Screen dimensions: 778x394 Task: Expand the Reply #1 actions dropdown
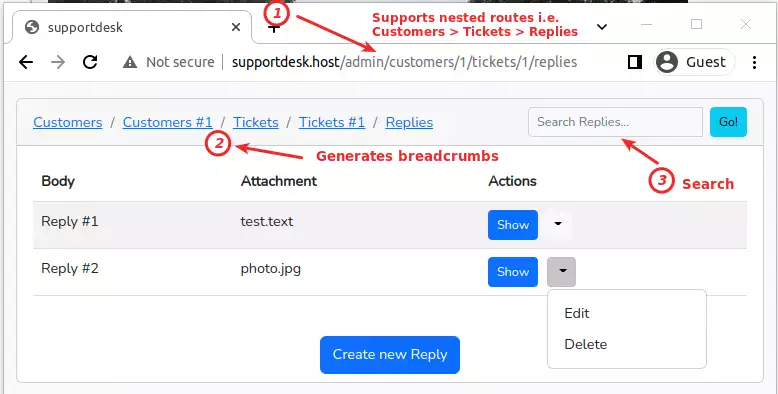point(558,224)
